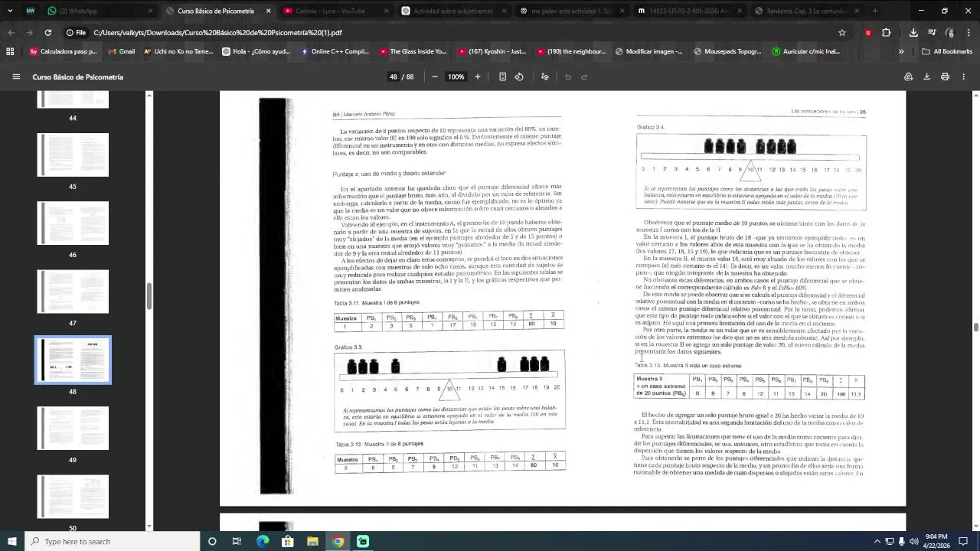The image size is (980, 551).
Task: Zoom out with the minus icon
Action: 435,77
